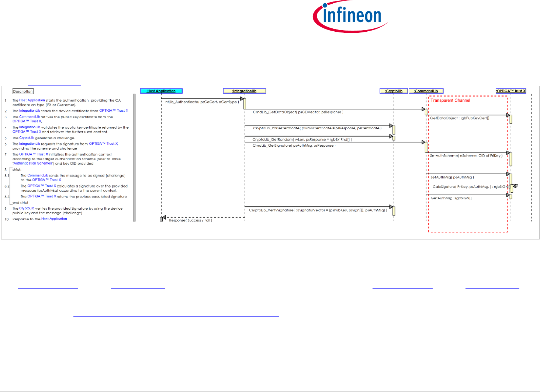Open the IntegrationLib link in step 4
This screenshot has width=540, height=392.
pos(30,127)
